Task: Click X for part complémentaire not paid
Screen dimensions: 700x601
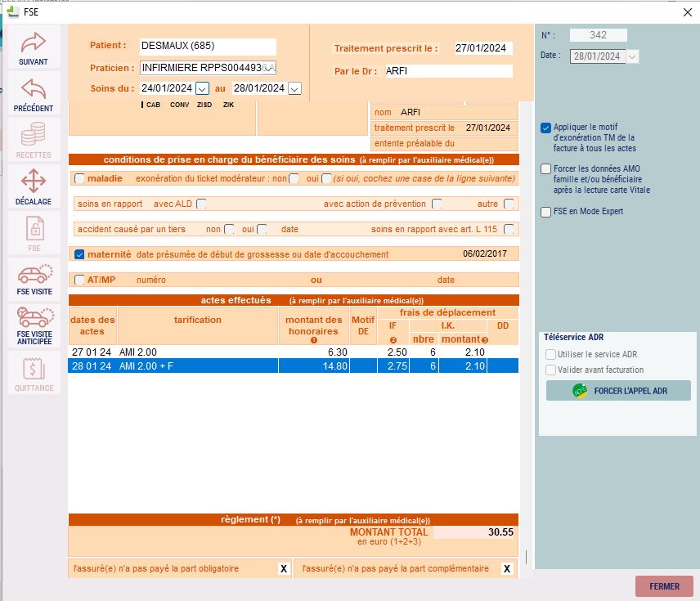Action: point(507,569)
